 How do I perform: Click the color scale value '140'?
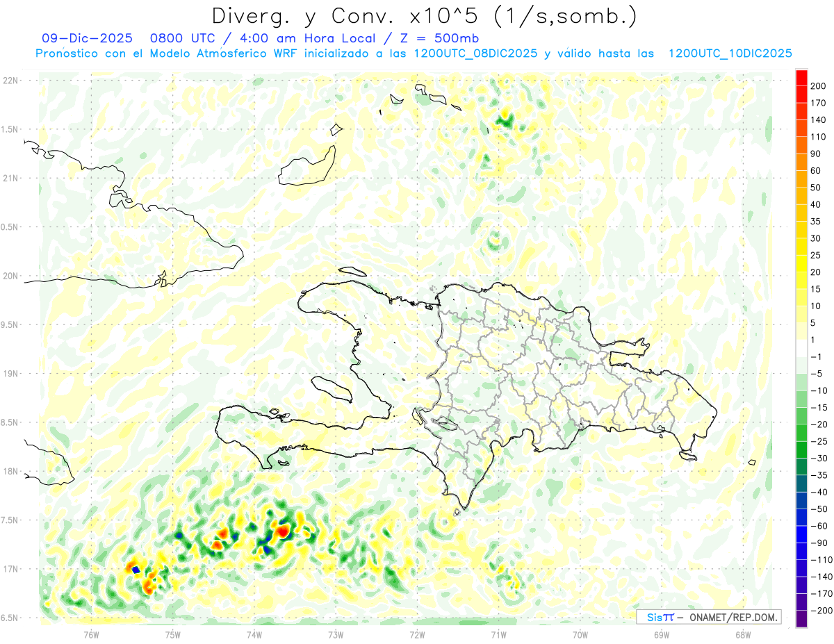point(819,120)
